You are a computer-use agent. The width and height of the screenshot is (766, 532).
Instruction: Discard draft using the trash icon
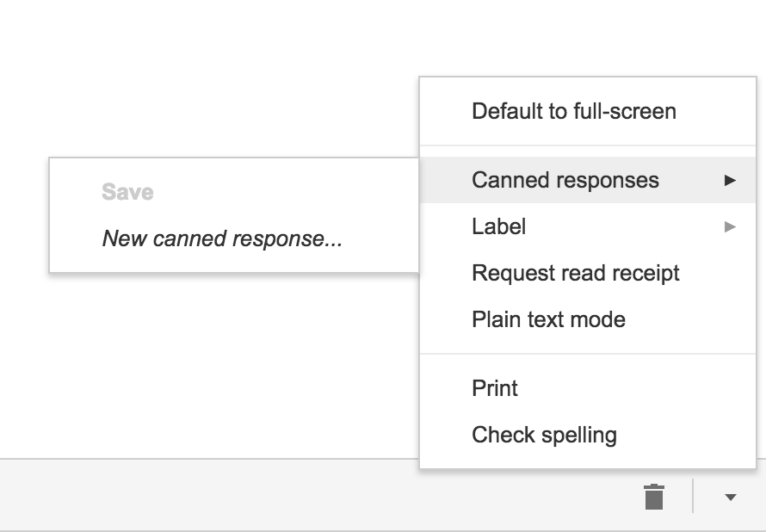(654, 497)
